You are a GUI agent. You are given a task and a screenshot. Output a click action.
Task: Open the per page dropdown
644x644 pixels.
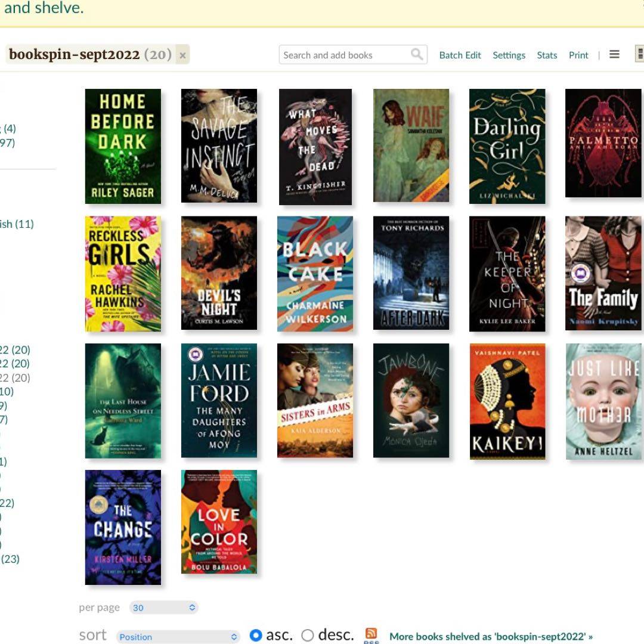pos(164,608)
